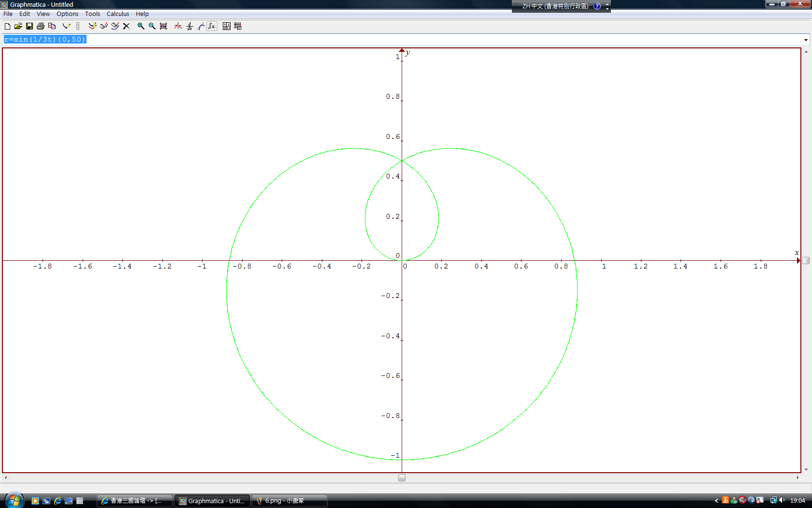
Task: Open the Grid Range settings icon
Action: 238,26
